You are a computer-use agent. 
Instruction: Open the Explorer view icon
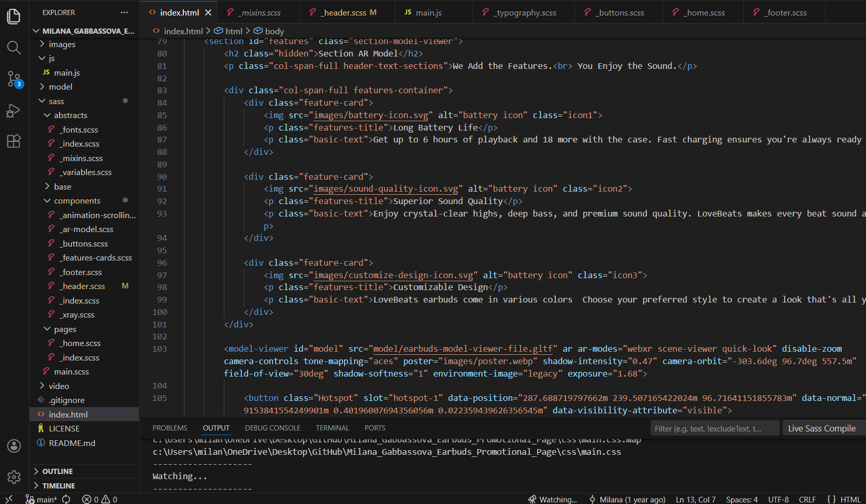tap(13, 16)
